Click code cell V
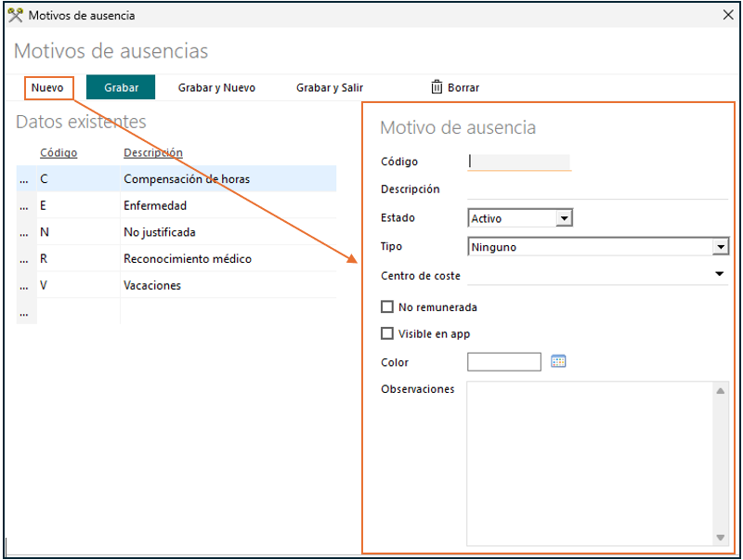Viewport: 743px width, 560px height. (78, 285)
